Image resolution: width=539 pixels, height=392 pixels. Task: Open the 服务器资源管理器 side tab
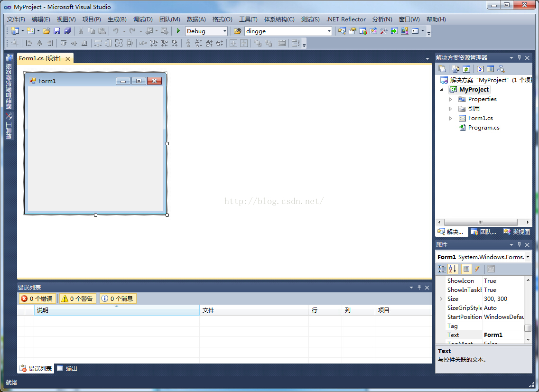(x=9, y=82)
